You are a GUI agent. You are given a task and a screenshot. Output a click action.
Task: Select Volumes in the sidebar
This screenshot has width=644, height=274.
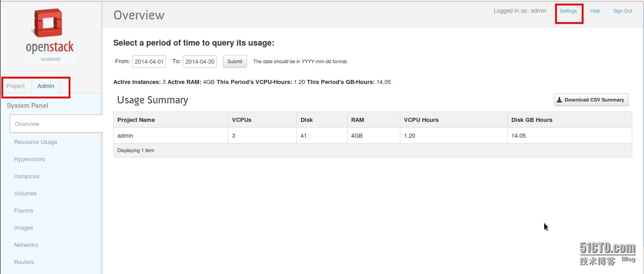tap(25, 194)
